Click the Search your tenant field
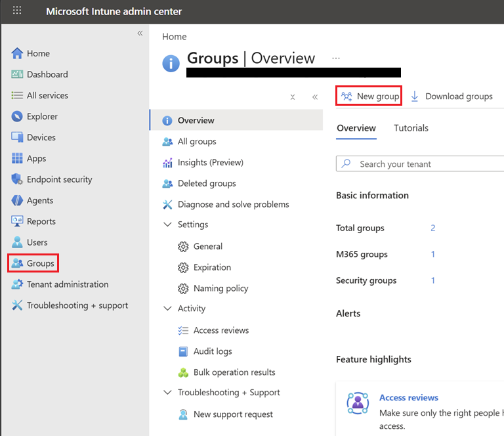The height and width of the screenshot is (436, 504). pyautogui.click(x=420, y=163)
